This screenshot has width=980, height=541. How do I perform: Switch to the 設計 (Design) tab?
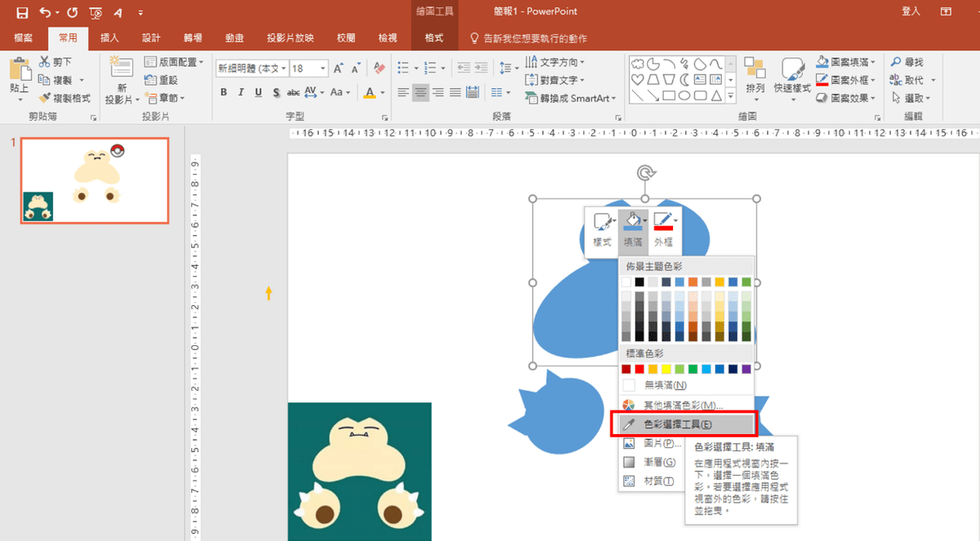[151, 38]
